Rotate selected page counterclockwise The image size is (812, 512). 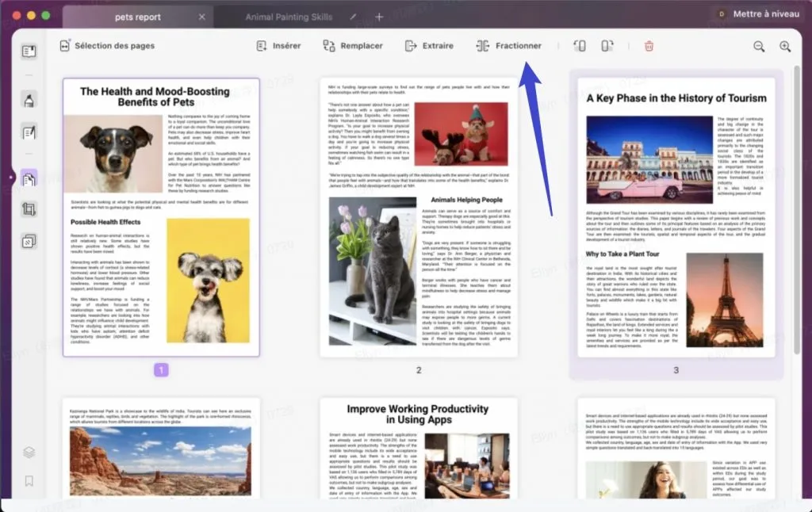[x=580, y=46]
